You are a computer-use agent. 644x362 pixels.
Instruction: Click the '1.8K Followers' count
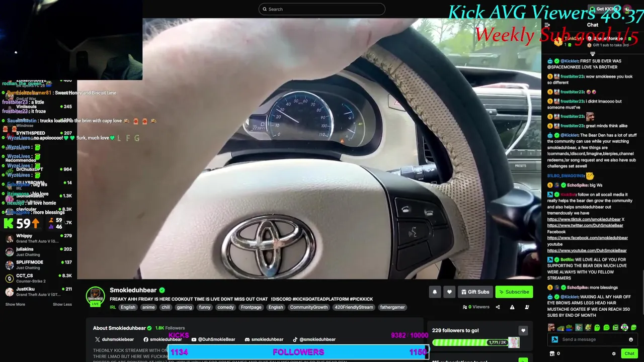pyautogui.click(x=170, y=328)
